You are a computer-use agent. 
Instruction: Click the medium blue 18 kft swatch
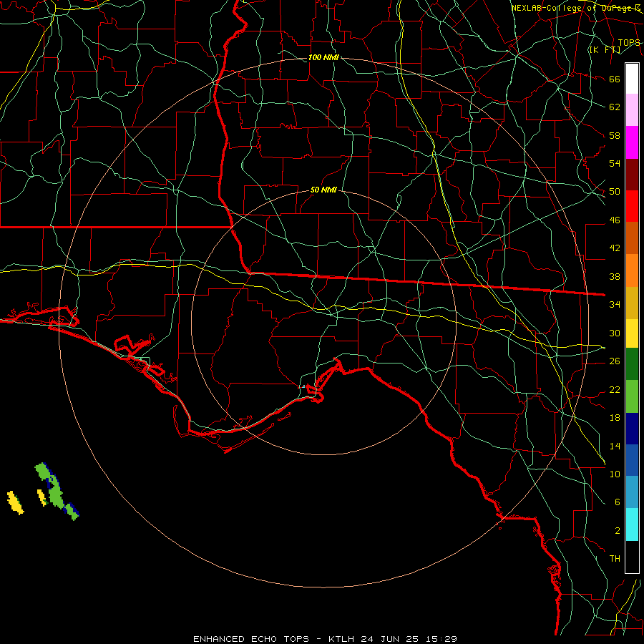(632, 460)
